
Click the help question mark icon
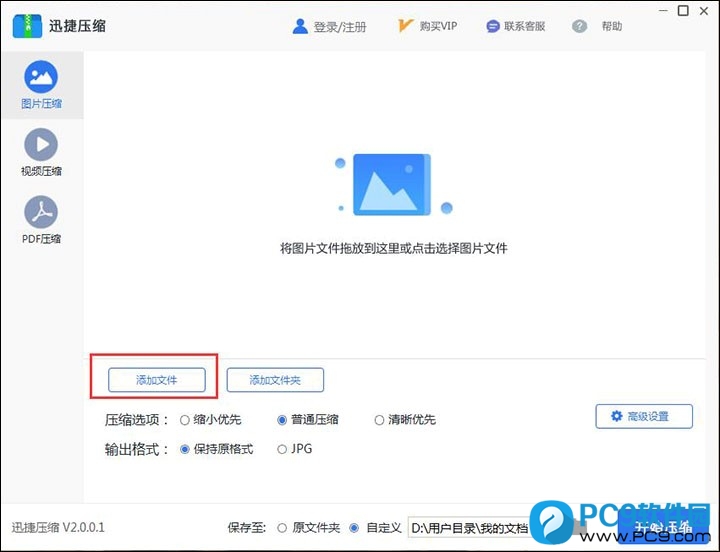pyautogui.click(x=579, y=26)
